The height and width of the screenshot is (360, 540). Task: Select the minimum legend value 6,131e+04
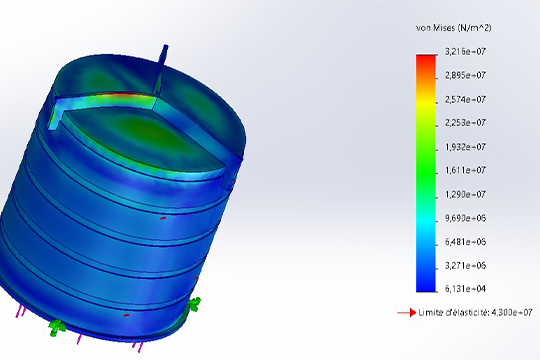coord(465,289)
